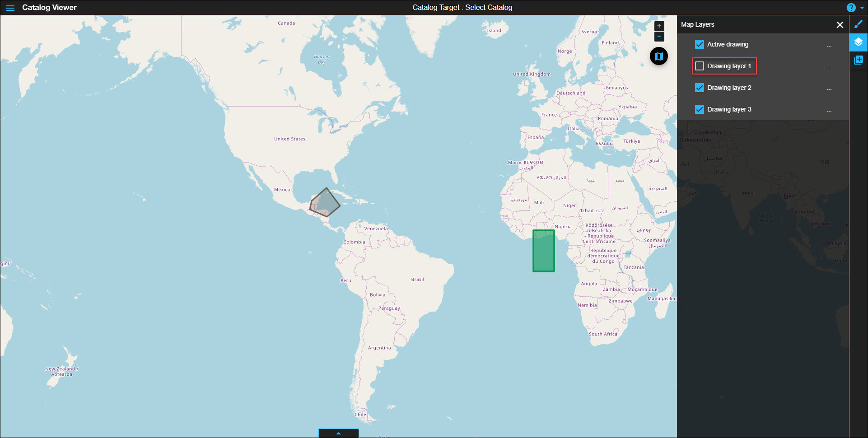Uncheck the Active drawing layer checkbox
This screenshot has height=438, width=868.
pos(700,44)
